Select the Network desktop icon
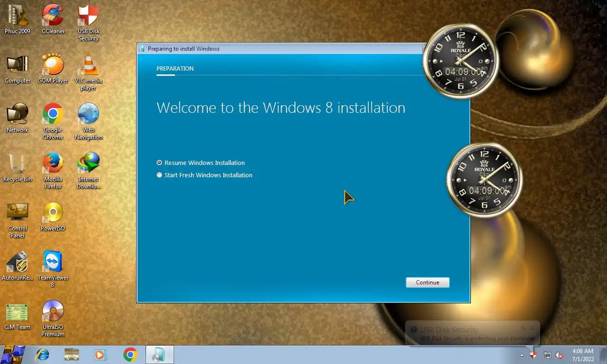Image resolution: width=607 pixels, height=364 pixels. [18, 118]
